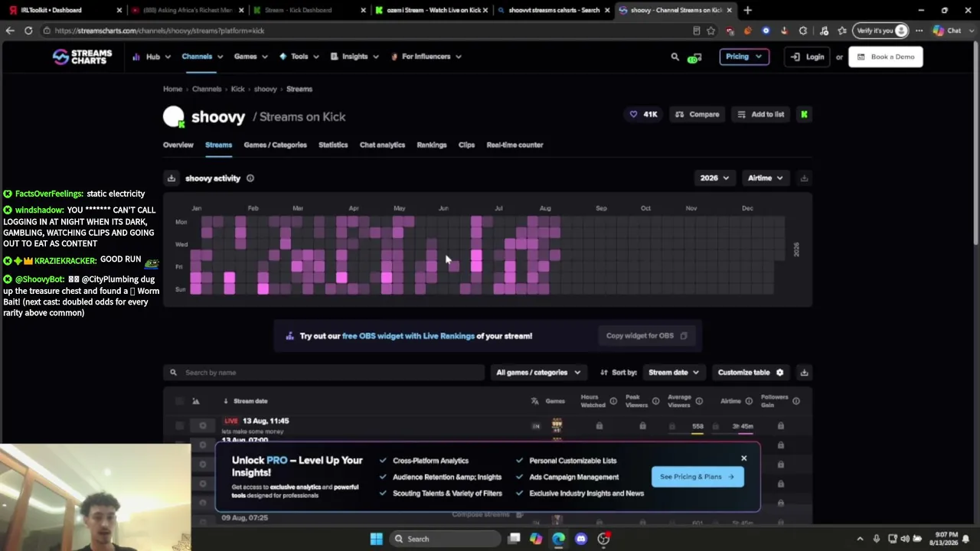Open the All games / categories filter

pos(538,373)
